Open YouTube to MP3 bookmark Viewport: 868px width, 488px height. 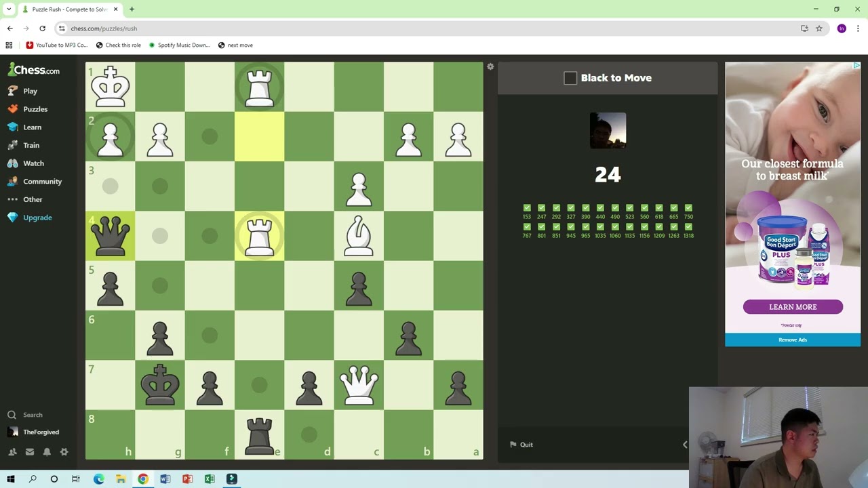point(57,45)
